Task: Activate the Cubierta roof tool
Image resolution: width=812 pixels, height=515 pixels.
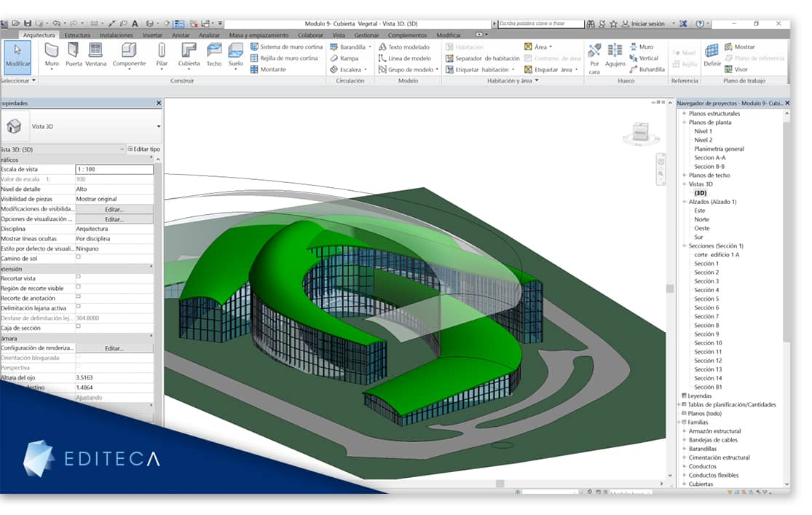Action: point(189,55)
